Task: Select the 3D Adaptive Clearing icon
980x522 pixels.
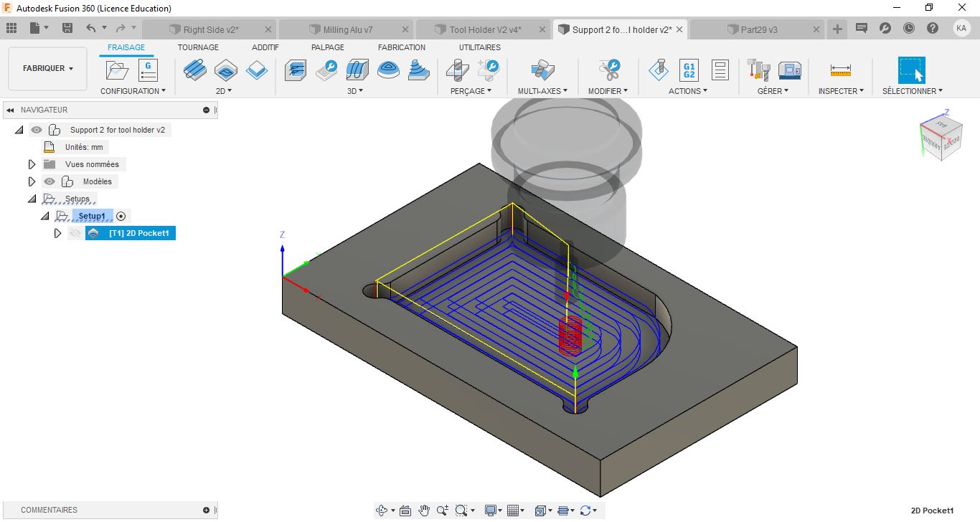Action: (296, 70)
